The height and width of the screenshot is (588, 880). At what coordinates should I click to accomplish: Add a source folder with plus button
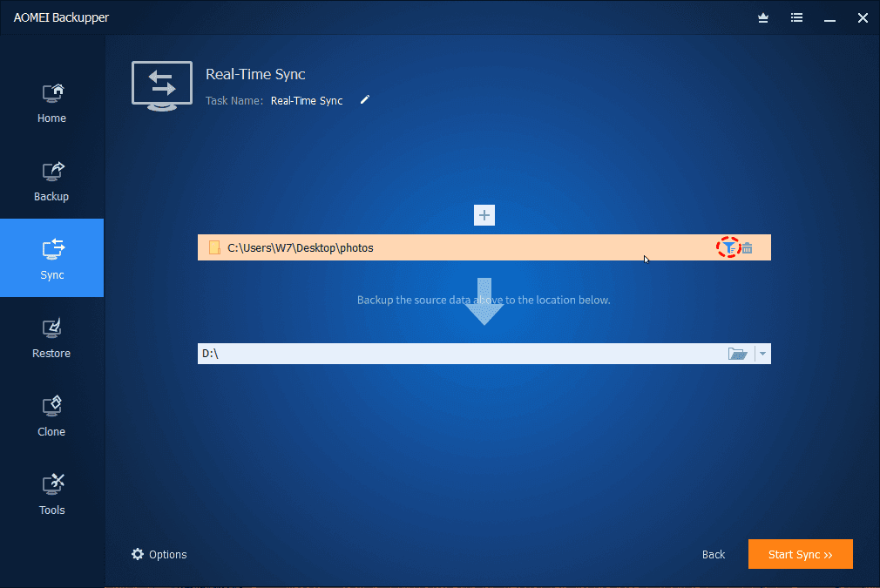click(484, 215)
